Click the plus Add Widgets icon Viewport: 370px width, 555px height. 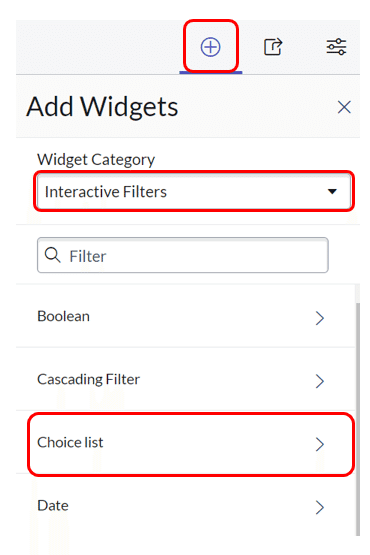coord(210,47)
